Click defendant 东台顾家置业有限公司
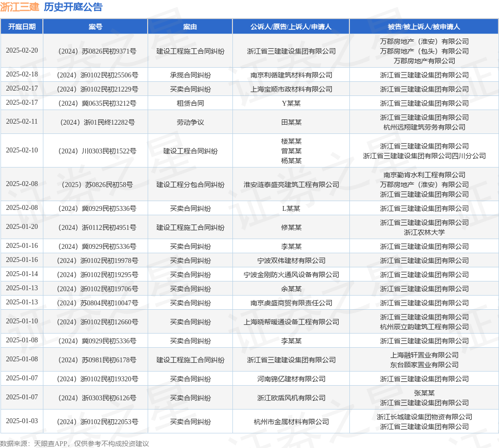The width and height of the screenshot is (499, 448). 424,365
